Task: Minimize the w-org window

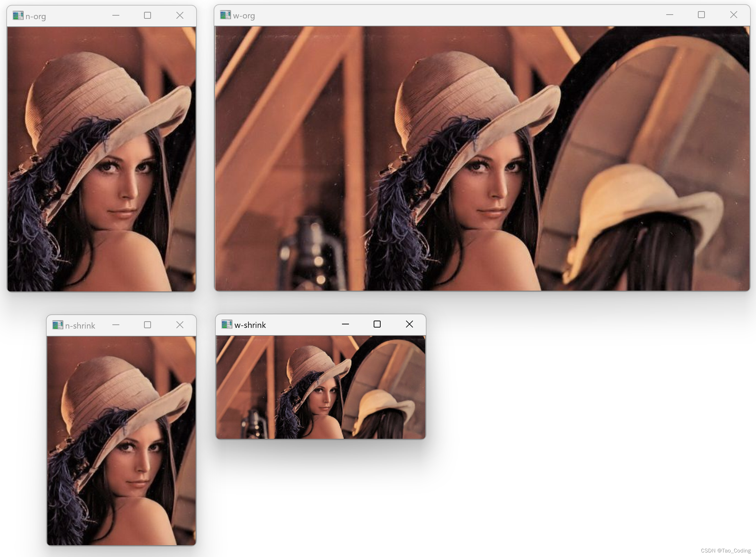Action: pyautogui.click(x=670, y=15)
